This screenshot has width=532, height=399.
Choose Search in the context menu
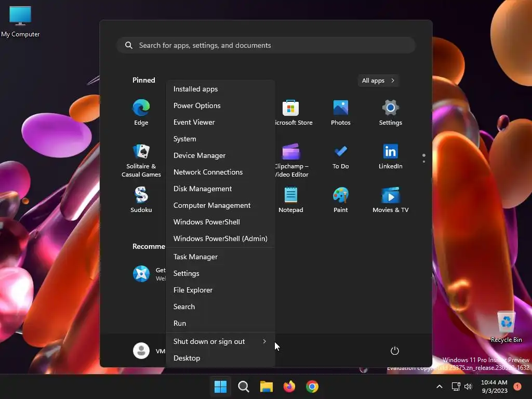[x=220, y=307]
